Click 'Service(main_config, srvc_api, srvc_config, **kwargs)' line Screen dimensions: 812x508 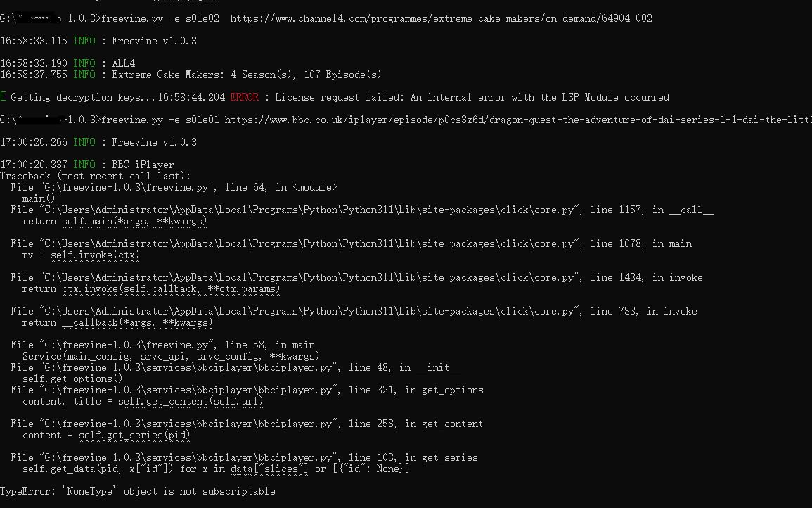[171, 356]
